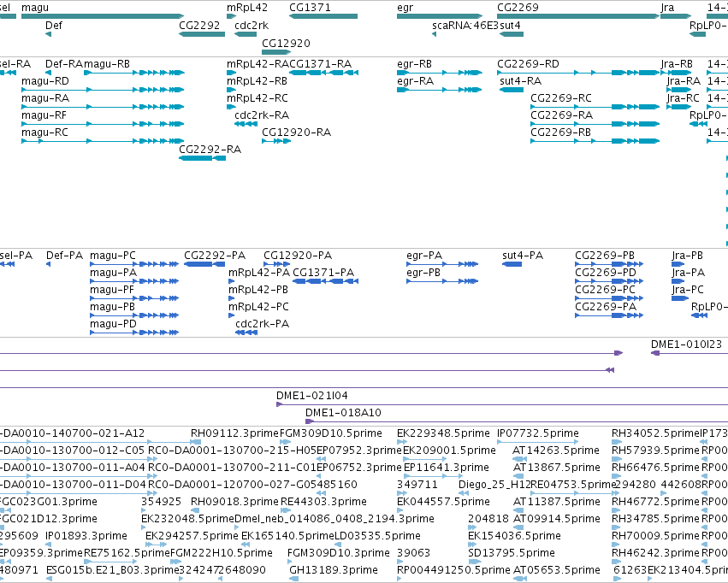
Task: Select the Jra gene label
Action: point(667,8)
